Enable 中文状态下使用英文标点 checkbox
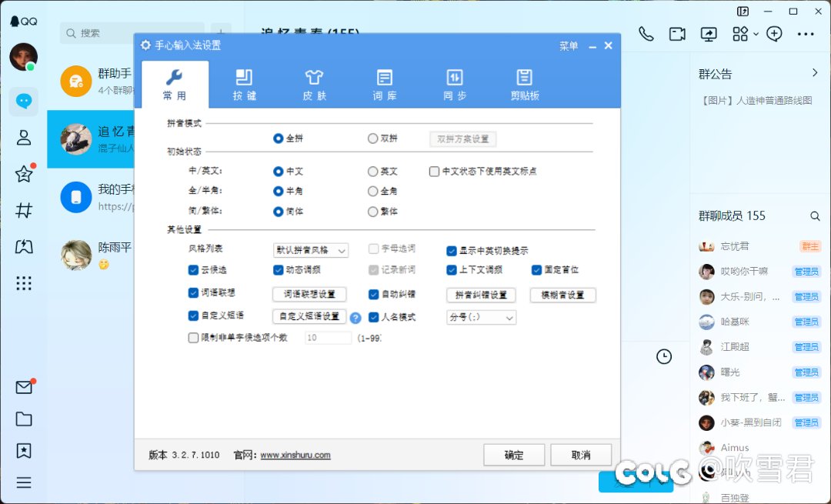Screen dimensions: 831x504 point(435,172)
